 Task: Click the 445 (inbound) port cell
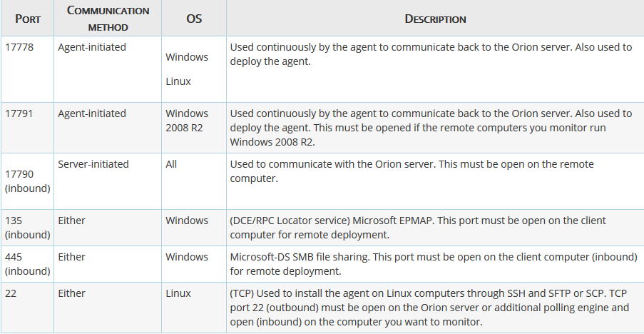coord(28,264)
